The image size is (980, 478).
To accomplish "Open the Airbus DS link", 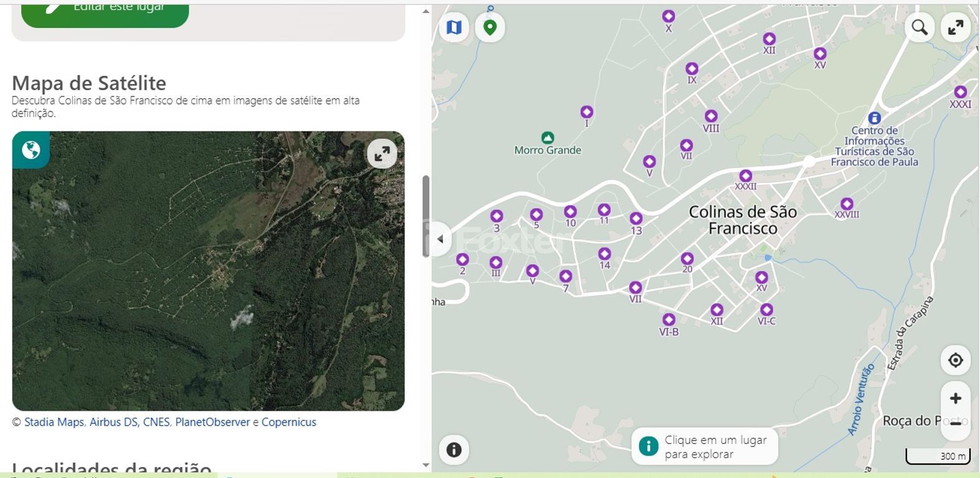I will pyautogui.click(x=113, y=422).
